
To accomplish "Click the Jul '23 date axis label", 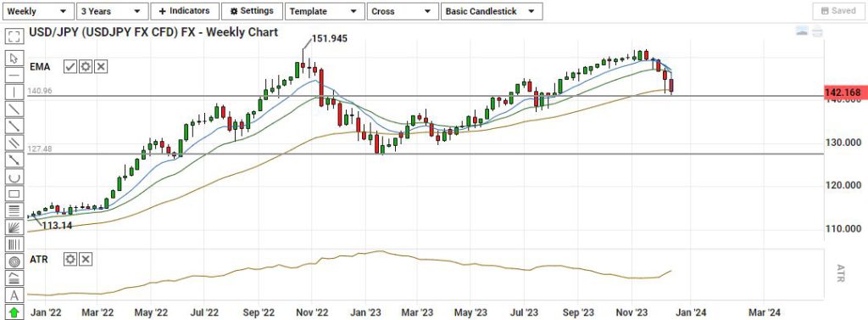I will pyautogui.click(x=524, y=312).
